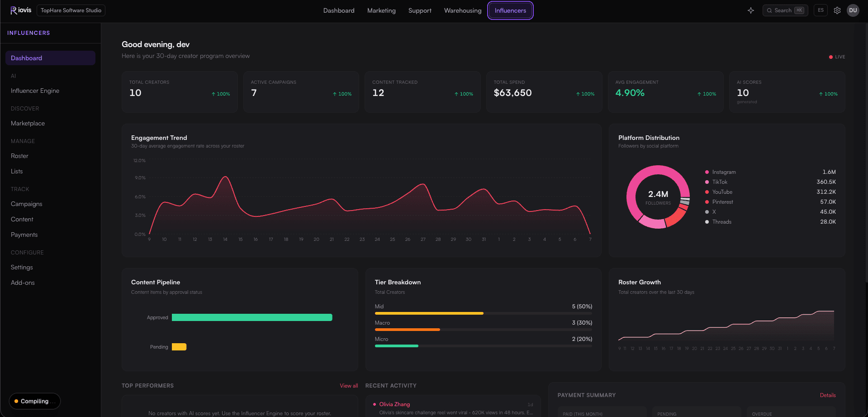
Task: Click the Total Creators stat card
Action: [180, 92]
